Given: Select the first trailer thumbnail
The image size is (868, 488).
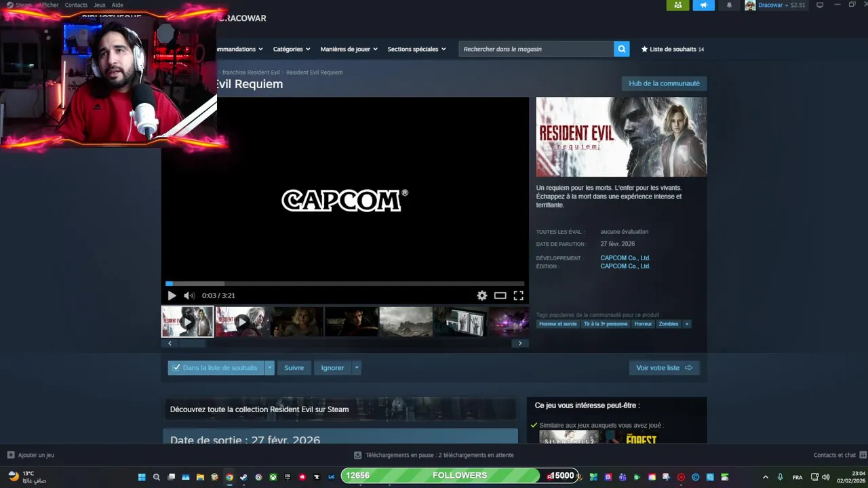Looking at the screenshot, I should click(x=187, y=322).
